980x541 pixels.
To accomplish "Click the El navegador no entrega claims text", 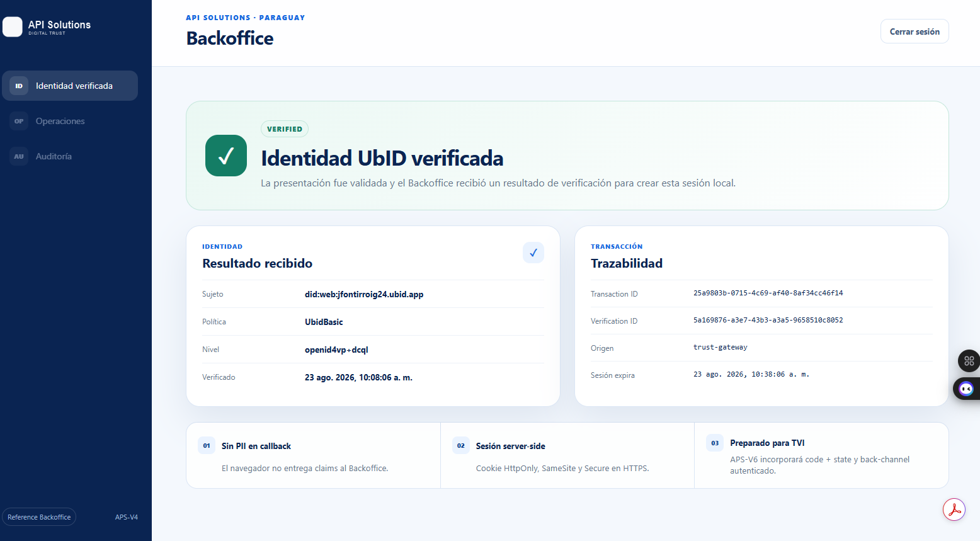I will (x=305, y=469).
